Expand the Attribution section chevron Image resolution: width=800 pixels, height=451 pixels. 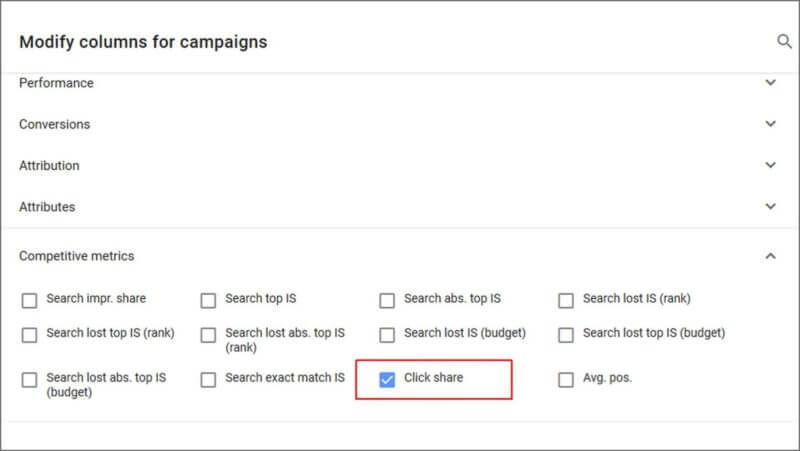point(770,165)
